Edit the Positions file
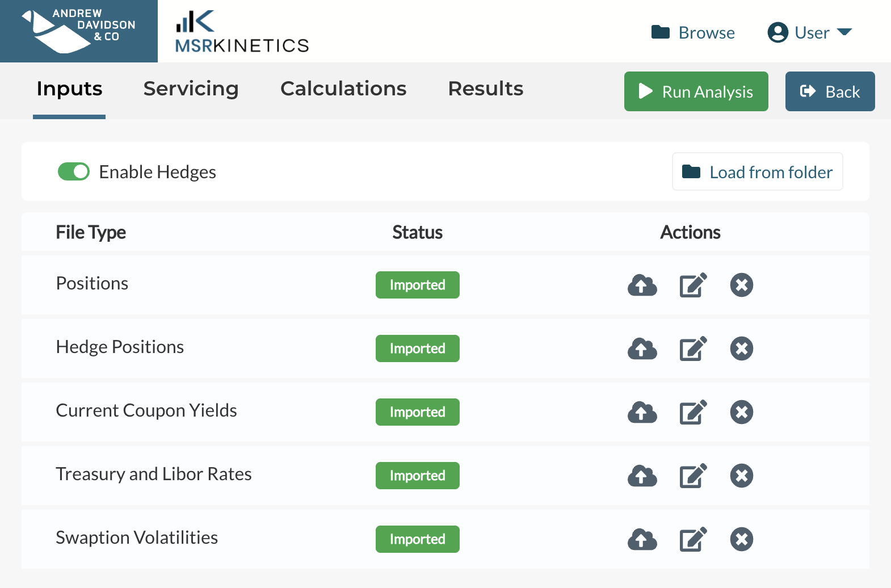891x588 pixels. [693, 285]
